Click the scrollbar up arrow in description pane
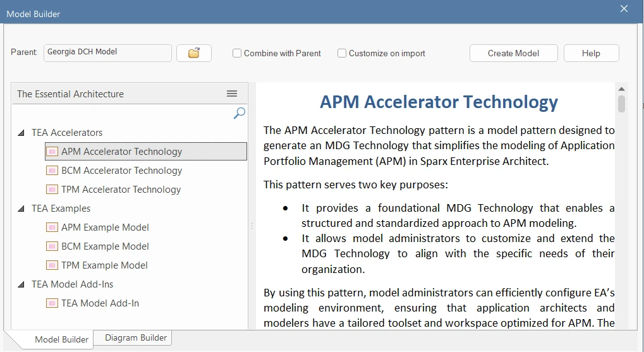The width and height of the screenshot is (644, 352). 621,89
